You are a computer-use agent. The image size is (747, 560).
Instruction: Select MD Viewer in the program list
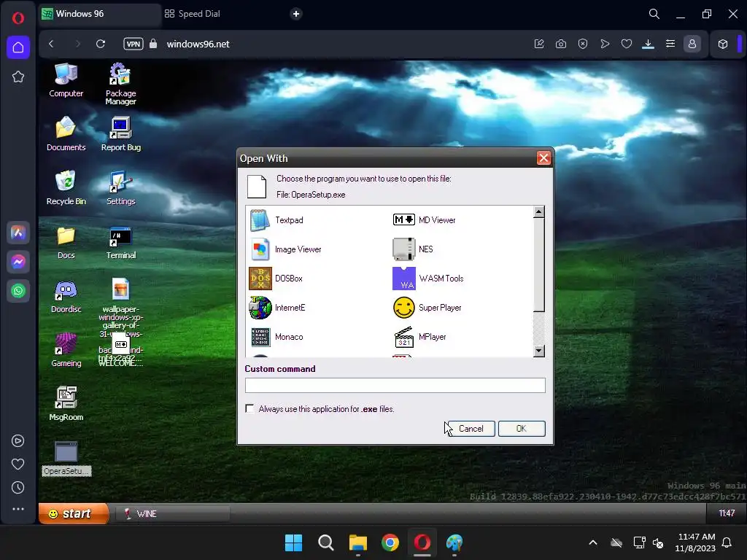[x=424, y=220]
